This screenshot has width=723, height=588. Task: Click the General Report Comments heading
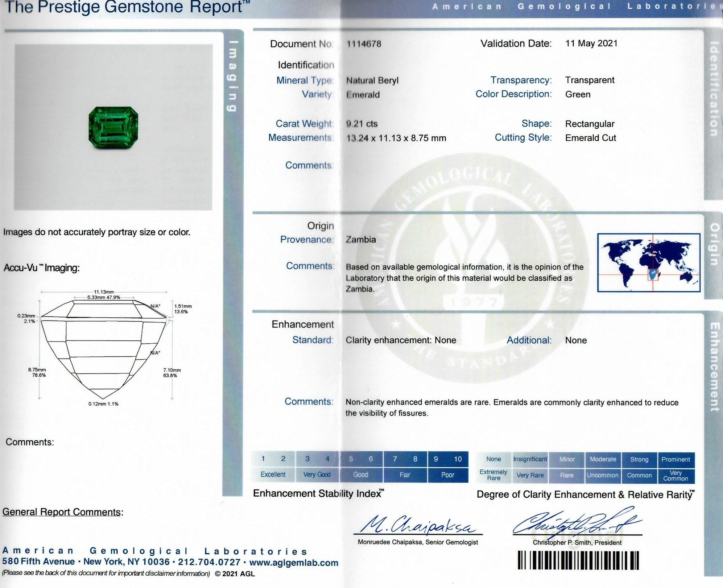pos(63,512)
